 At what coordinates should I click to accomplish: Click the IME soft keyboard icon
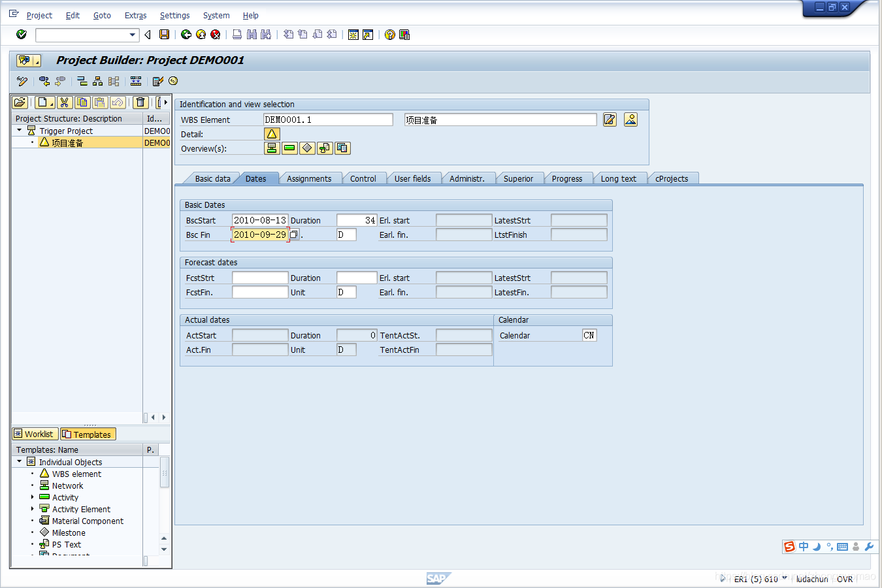pos(842,547)
